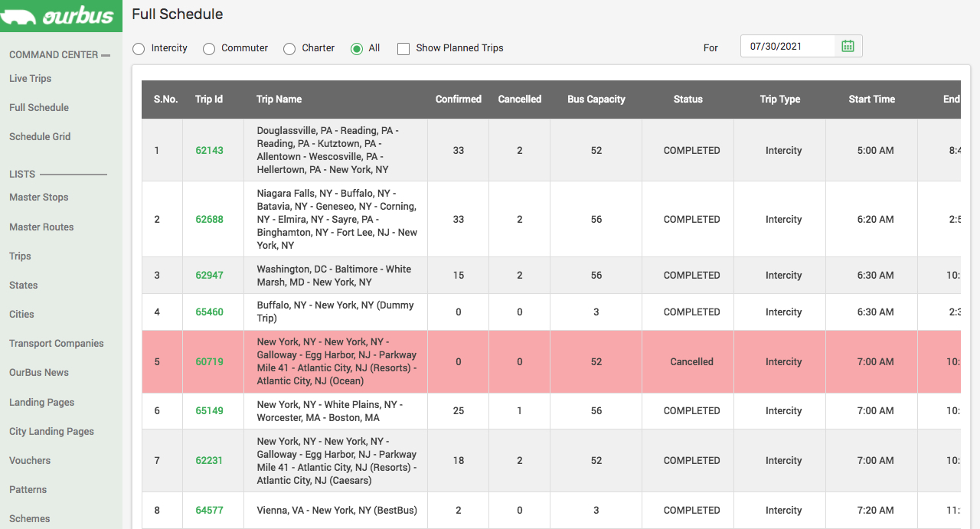The width and height of the screenshot is (980, 529).
Task: Click the Trip Type column header
Action: [780, 99]
